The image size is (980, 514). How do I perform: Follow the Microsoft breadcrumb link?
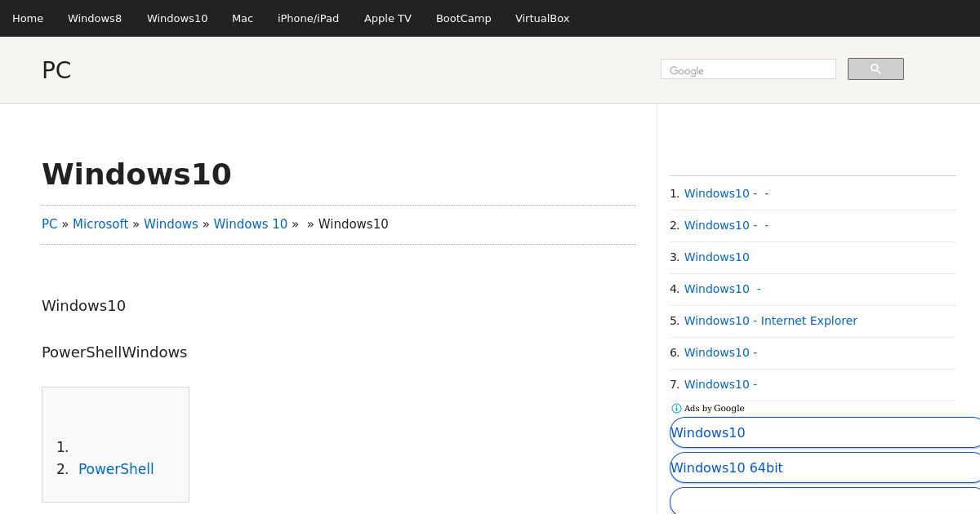(x=100, y=224)
